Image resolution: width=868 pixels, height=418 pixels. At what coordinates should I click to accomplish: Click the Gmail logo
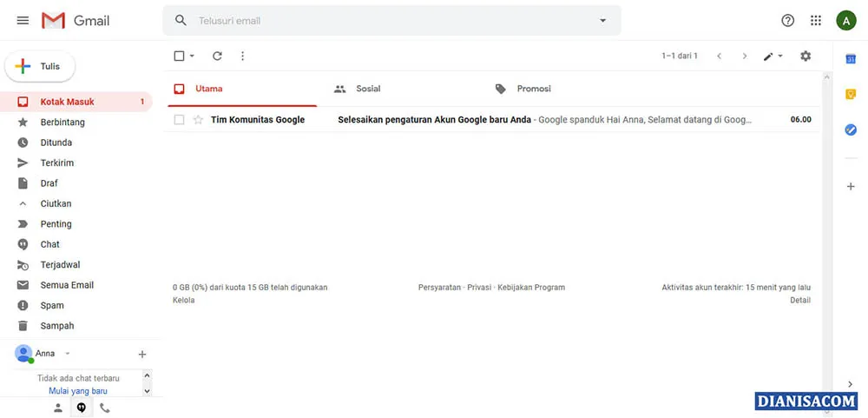tap(76, 21)
